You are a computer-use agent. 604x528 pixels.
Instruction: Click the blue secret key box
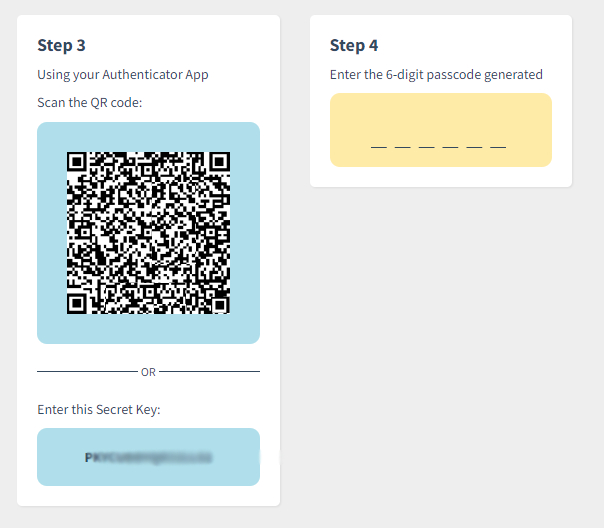148,457
